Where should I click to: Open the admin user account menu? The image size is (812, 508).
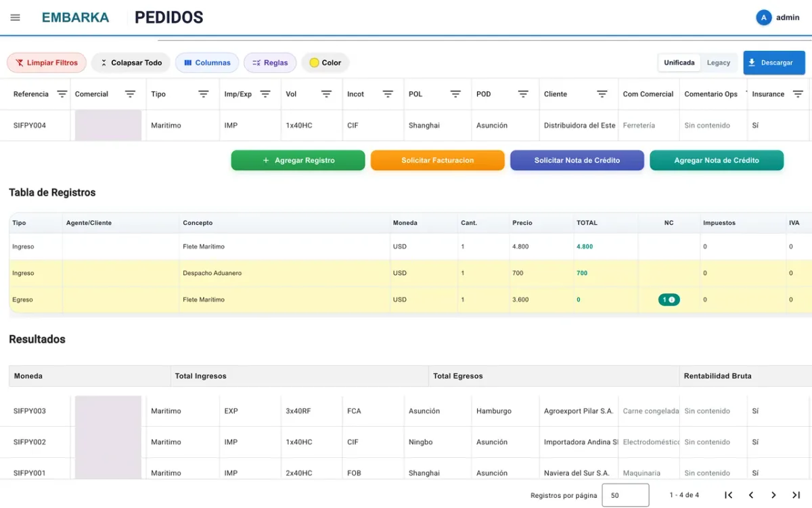tap(778, 18)
